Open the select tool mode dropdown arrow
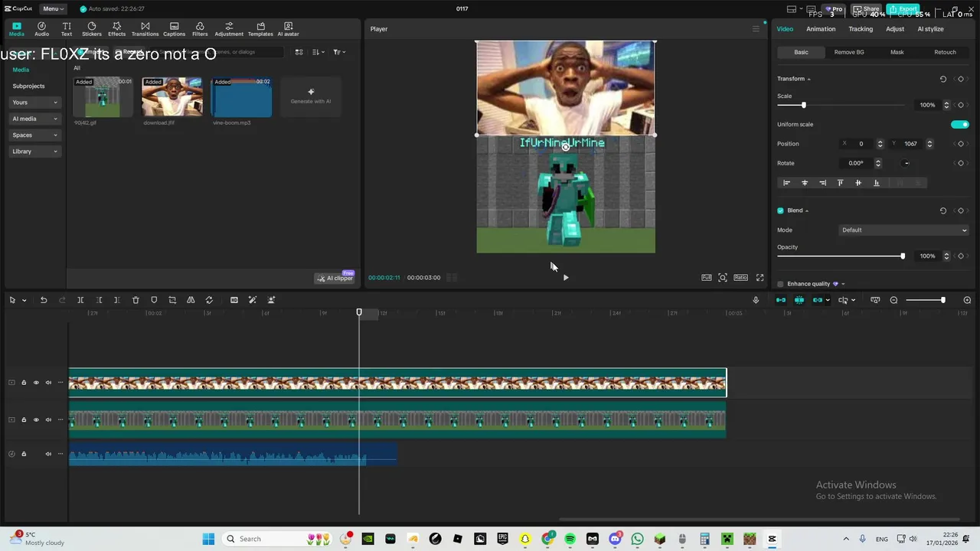The height and width of the screenshot is (551, 980). (x=24, y=300)
